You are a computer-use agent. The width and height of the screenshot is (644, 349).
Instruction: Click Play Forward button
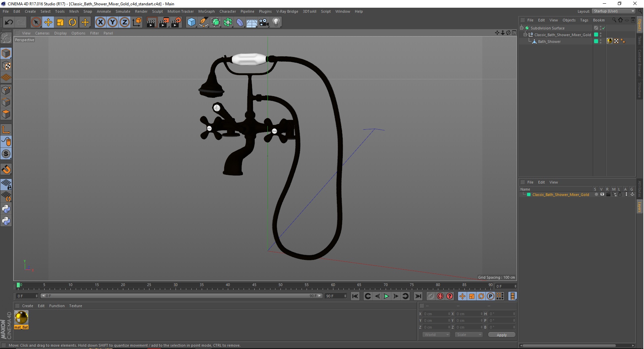[x=386, y=296]
